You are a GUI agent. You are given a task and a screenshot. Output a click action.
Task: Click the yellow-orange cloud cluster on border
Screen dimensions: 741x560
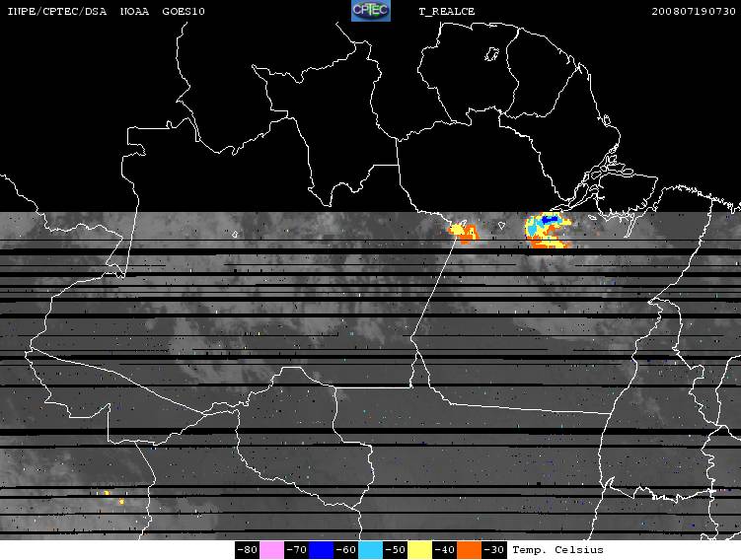pyautogui.click(x=463, y=233)
